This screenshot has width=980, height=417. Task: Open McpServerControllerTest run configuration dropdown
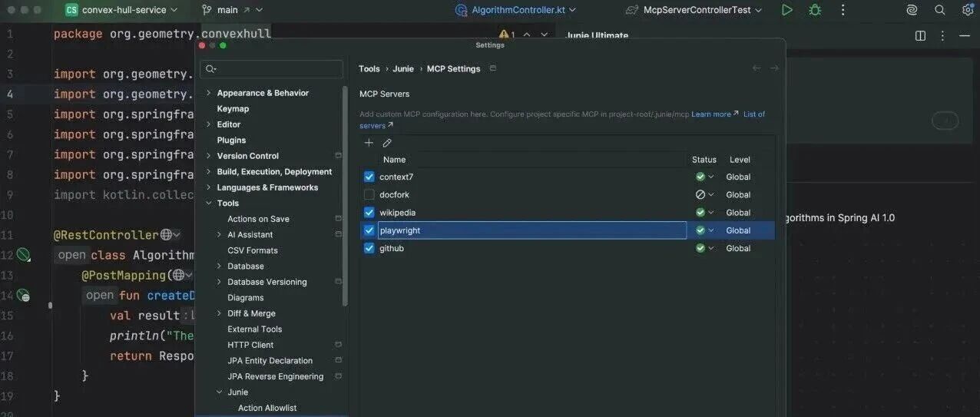[x=694, y=10]
